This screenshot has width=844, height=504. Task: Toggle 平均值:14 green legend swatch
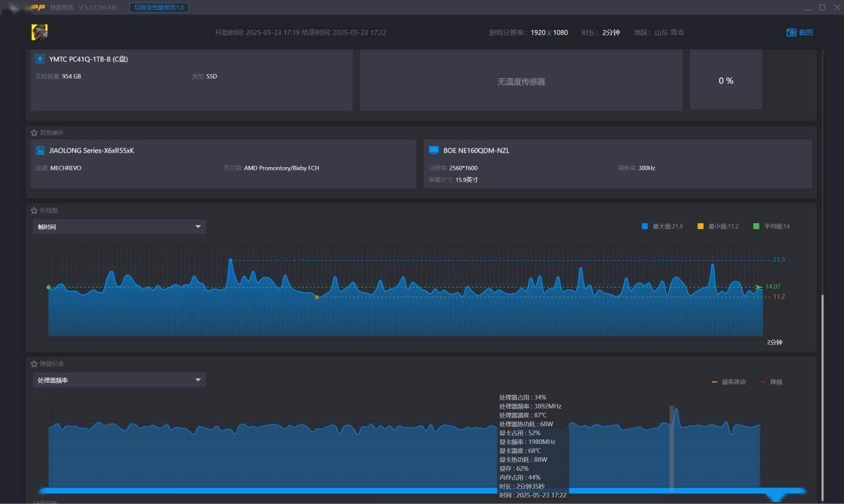[756, 226]
